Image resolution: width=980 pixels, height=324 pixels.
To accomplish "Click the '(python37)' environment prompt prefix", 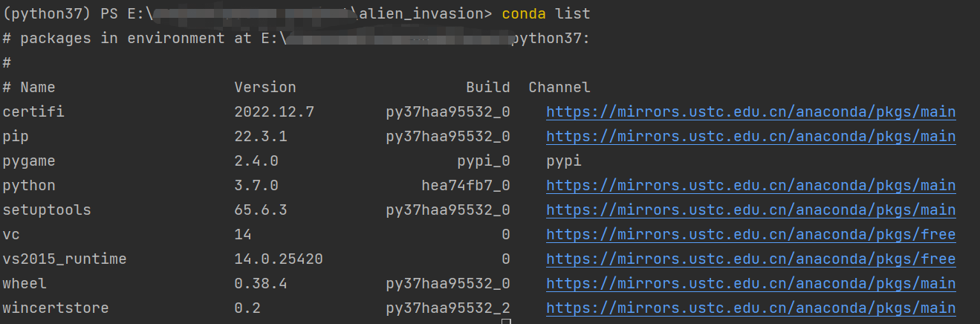I will point(47,14).
